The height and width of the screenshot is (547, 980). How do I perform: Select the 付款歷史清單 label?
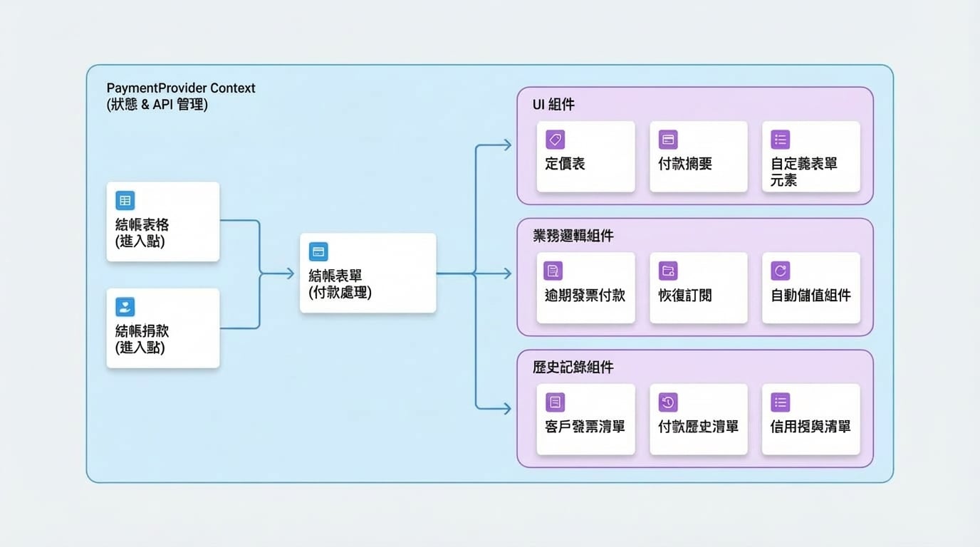click(x=699, y=427)
